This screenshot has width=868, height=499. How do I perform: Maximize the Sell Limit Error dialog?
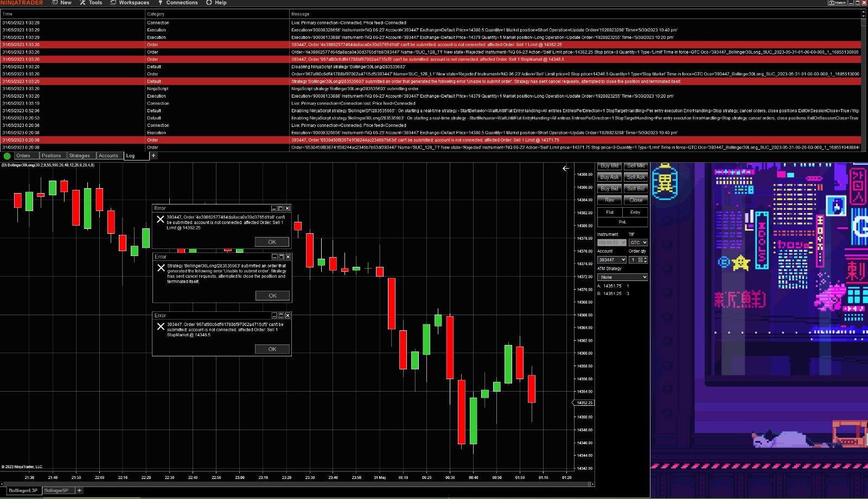tap(280, 208)
